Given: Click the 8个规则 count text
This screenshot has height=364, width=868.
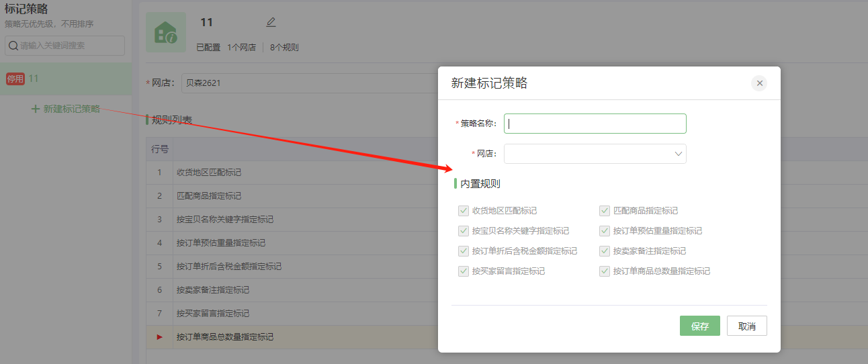Looking at the screenshot, I should pyautogui.click(x=284, y=48).
